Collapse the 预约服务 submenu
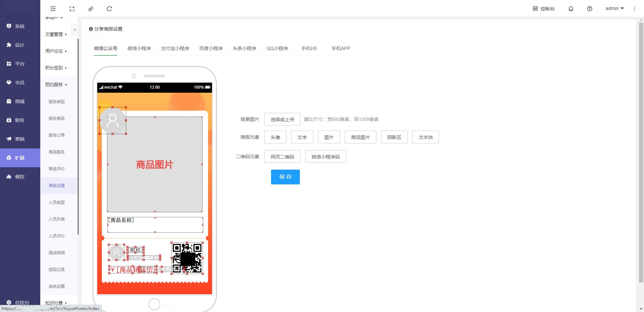This screenshot has height=312, width=644. (56, 85)
